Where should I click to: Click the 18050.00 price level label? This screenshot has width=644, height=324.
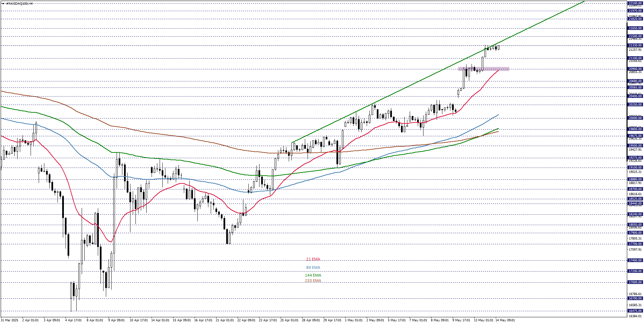tap(635, 225)
